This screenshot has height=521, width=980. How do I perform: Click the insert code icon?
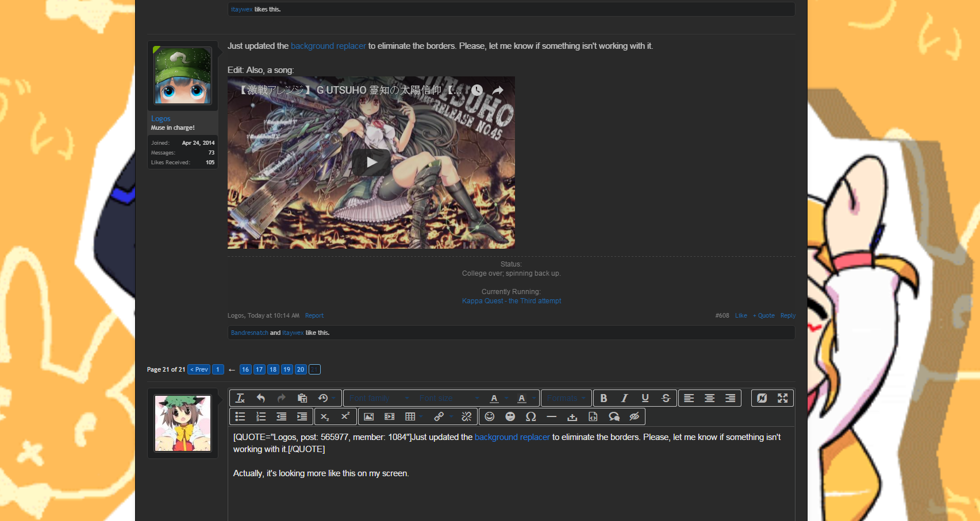pos(593,416)
